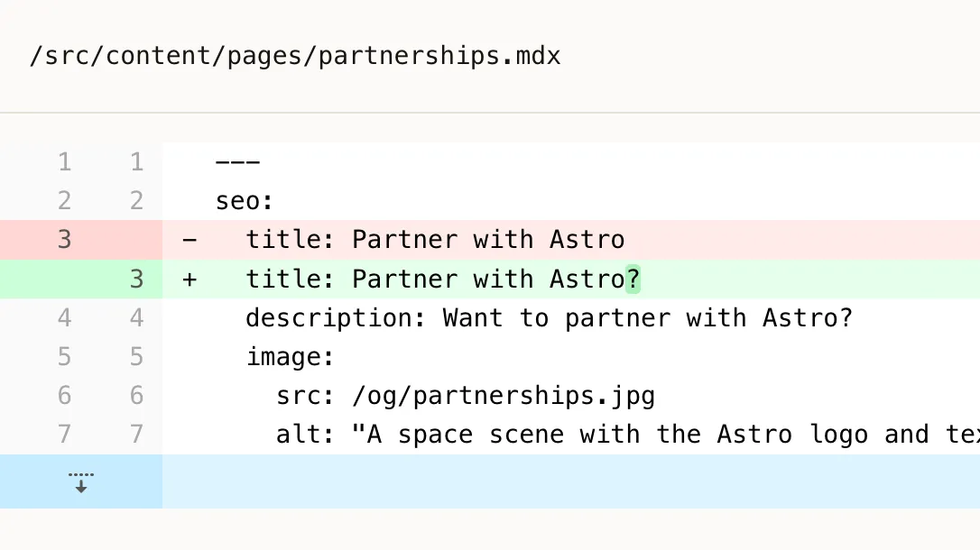Click the highlighted added question mark character

pos(633,280)
